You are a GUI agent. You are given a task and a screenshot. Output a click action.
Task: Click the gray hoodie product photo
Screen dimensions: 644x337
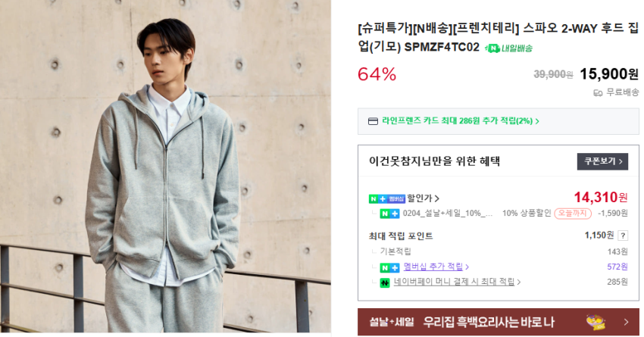165,167
